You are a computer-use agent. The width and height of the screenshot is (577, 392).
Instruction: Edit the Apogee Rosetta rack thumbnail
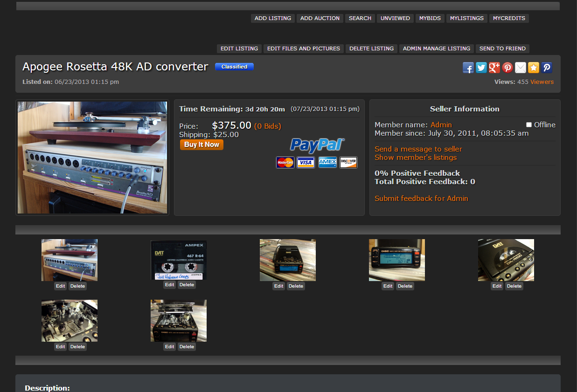point(61,286)
